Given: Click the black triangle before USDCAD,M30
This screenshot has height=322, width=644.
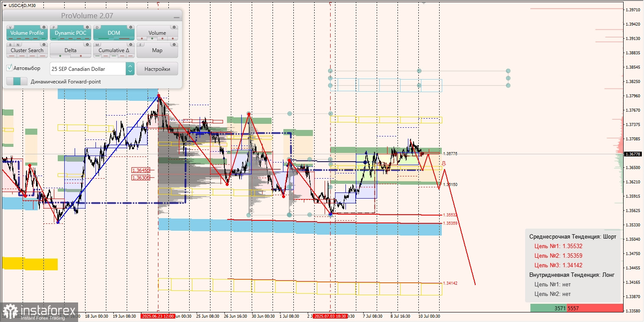Looking at the screenshot, I should [4, 5].
